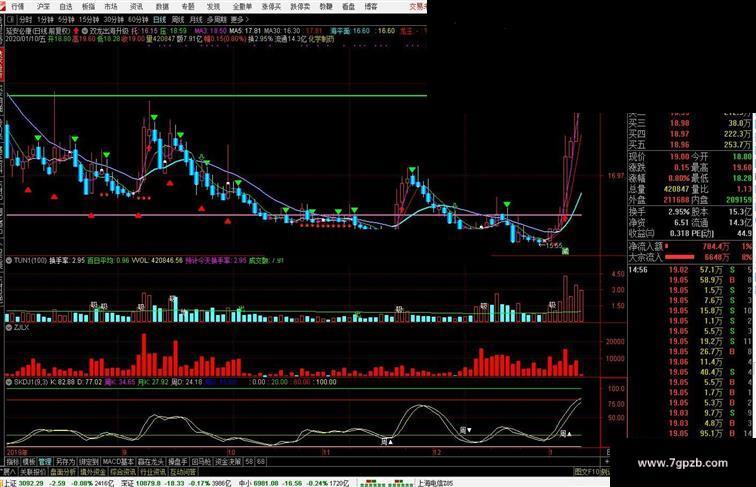Click the 中小 6981.08 index in status bar
756x487 pixels.
pyautogui.click(x=259, y=483)
